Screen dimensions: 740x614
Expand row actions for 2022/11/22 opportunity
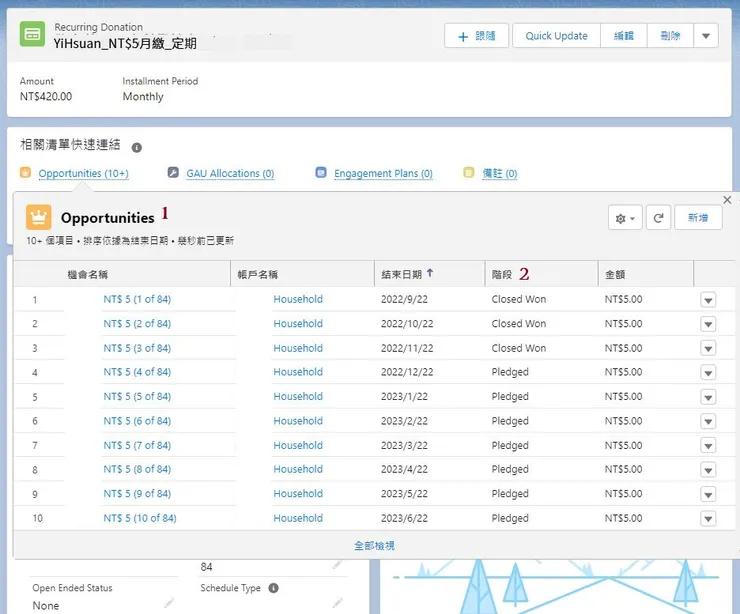(x=708, y=349)
